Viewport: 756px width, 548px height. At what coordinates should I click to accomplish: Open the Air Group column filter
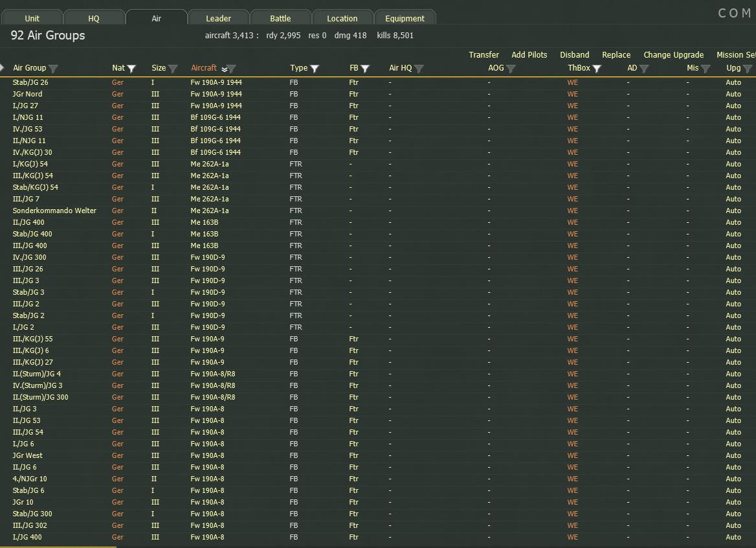53,69
